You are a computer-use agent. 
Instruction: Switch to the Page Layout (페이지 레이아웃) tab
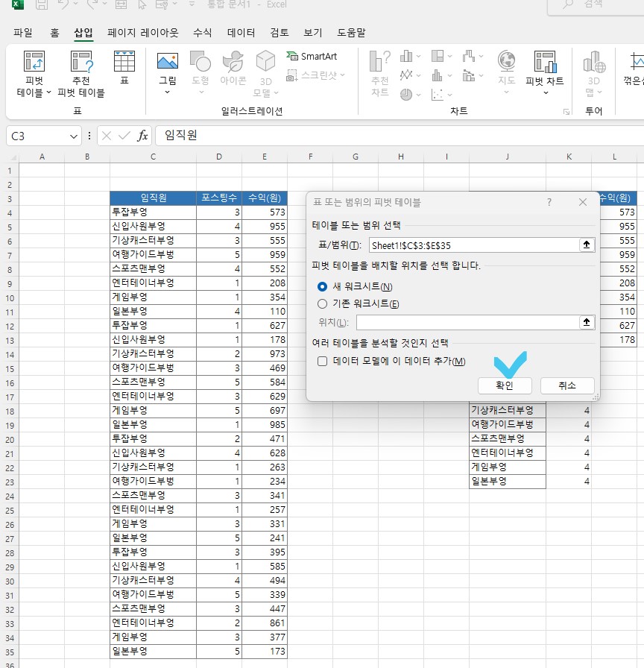tap(142, 33)
